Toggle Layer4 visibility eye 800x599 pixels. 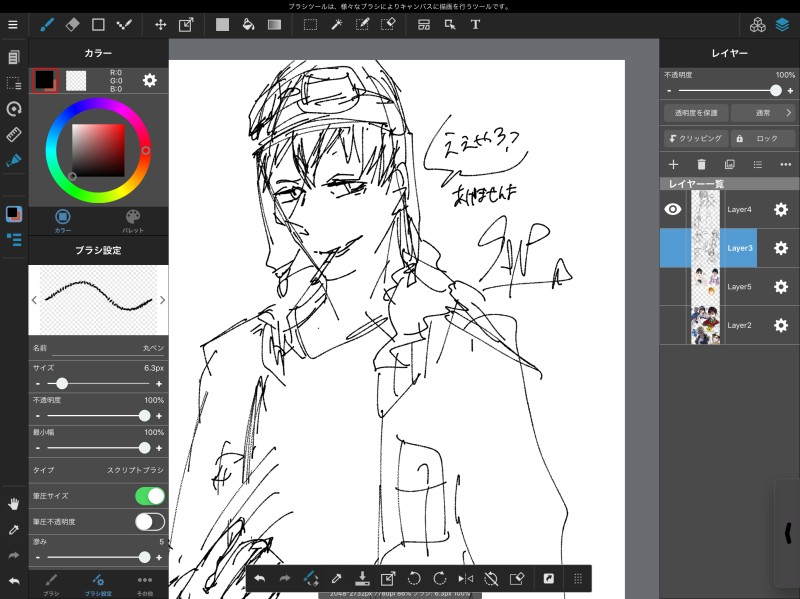(673, 209)
